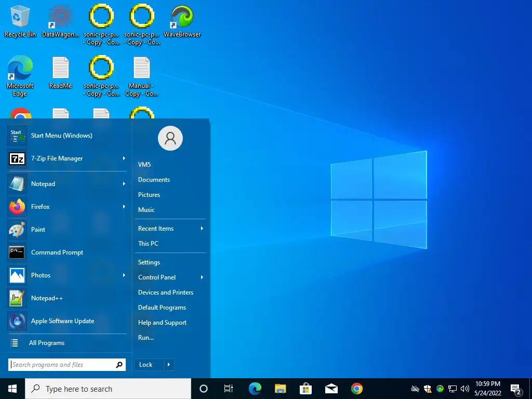The width and height of the screenshot is (532, 399).
Task: Click the volume speaker tray icon
Action: click(465, 389)
